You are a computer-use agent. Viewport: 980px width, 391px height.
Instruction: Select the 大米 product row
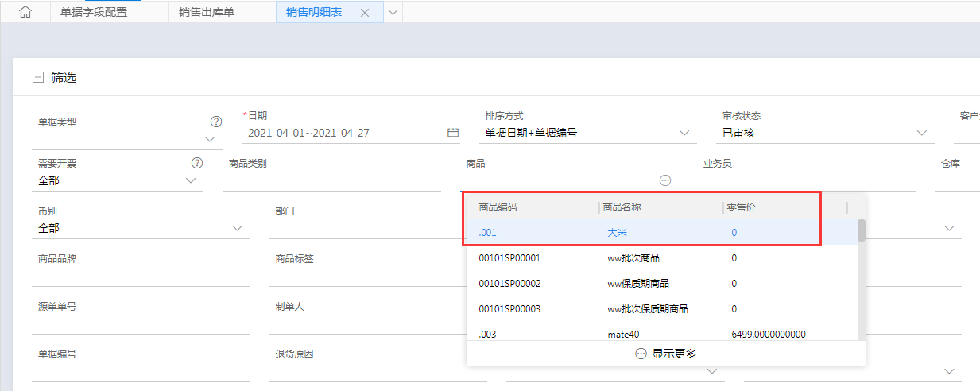[661, 232]
